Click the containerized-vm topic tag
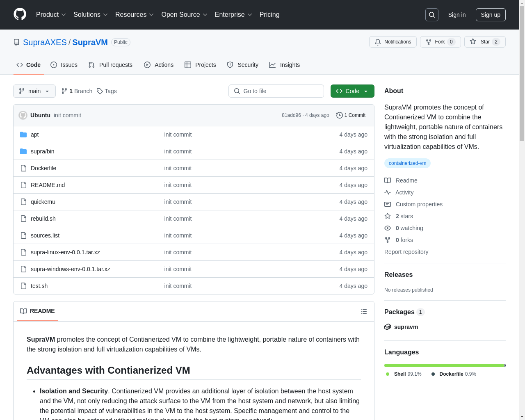The width and height of the screenshot is (525, 420). click(407, 163)
